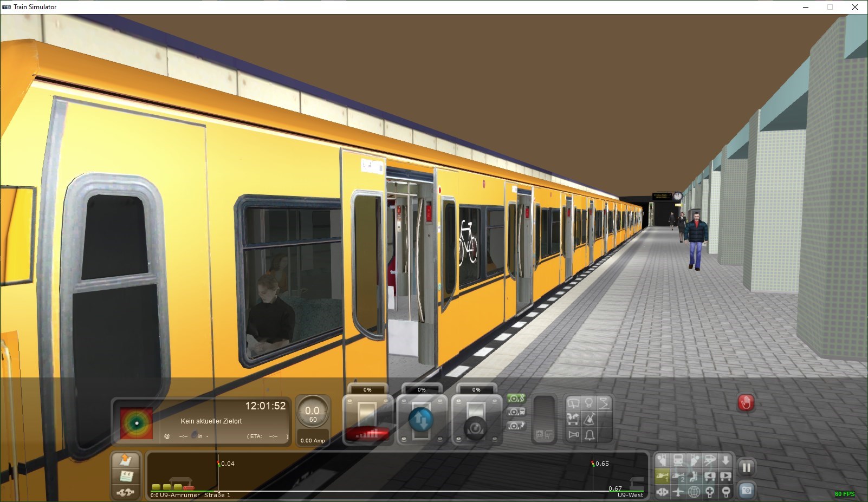Click the red emergency stop hand button
The height and width of the screenshot is (502, 868).
tap(746, 403)
